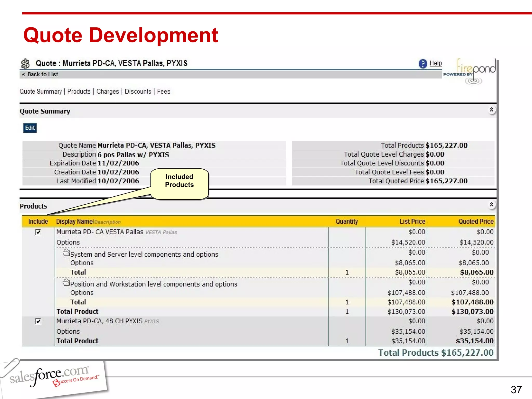The width and height of the screenshot is (532, 399).
Task: Click the dollar sign quote icon
Action: click(25, 64)
